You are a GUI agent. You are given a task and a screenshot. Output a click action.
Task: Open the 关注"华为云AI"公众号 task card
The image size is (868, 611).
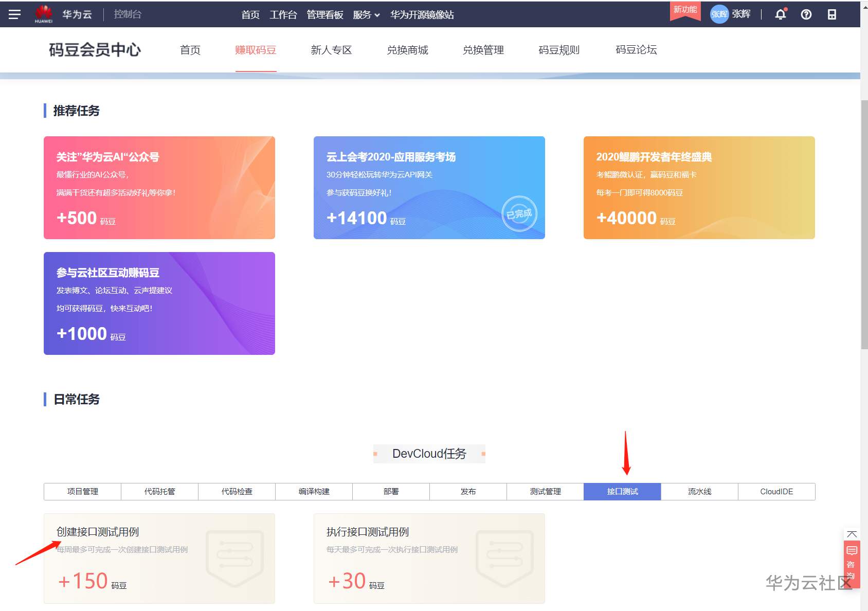pyautogui.click(x=159, y=188)
